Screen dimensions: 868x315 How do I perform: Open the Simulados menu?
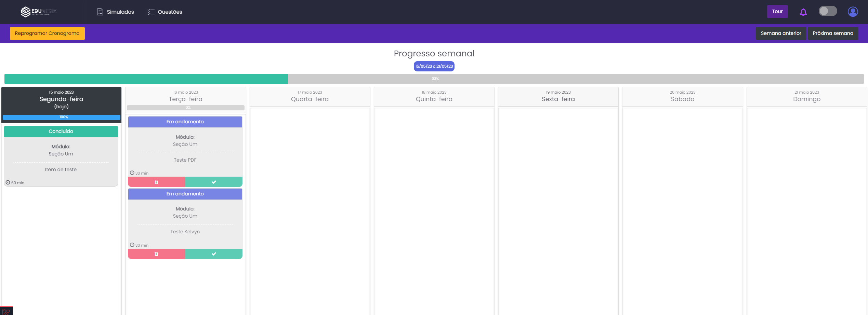tap(116, 12)
